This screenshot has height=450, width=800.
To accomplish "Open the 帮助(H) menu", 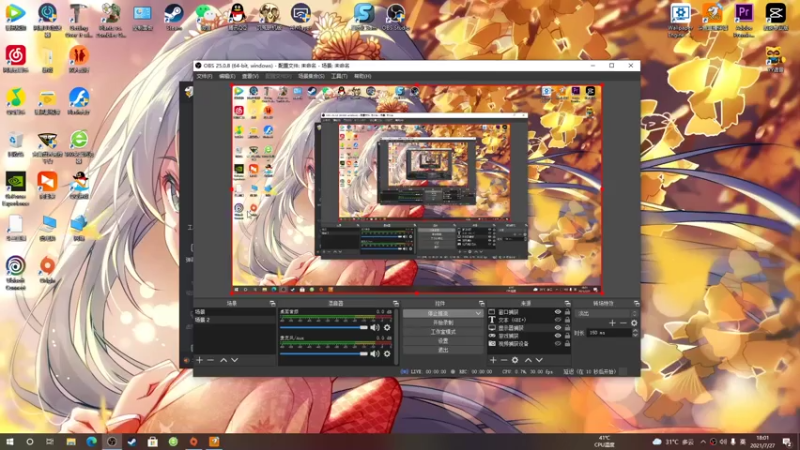I will [362, 76].
